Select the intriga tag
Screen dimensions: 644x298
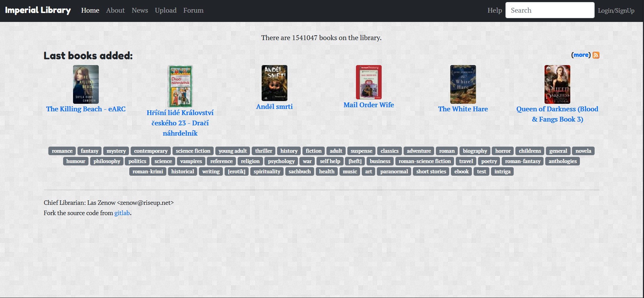coord(502,172)
